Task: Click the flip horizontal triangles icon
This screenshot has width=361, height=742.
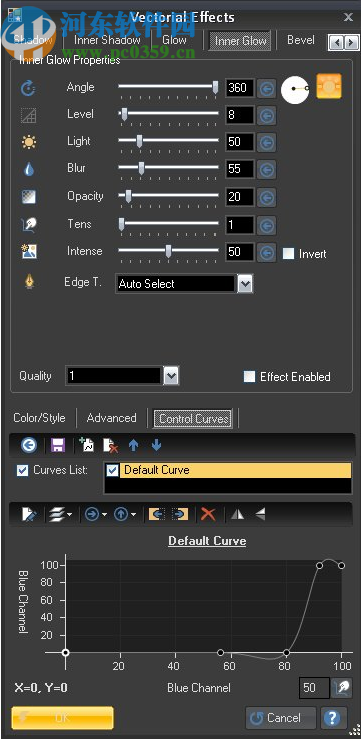Action: point(238,514)
